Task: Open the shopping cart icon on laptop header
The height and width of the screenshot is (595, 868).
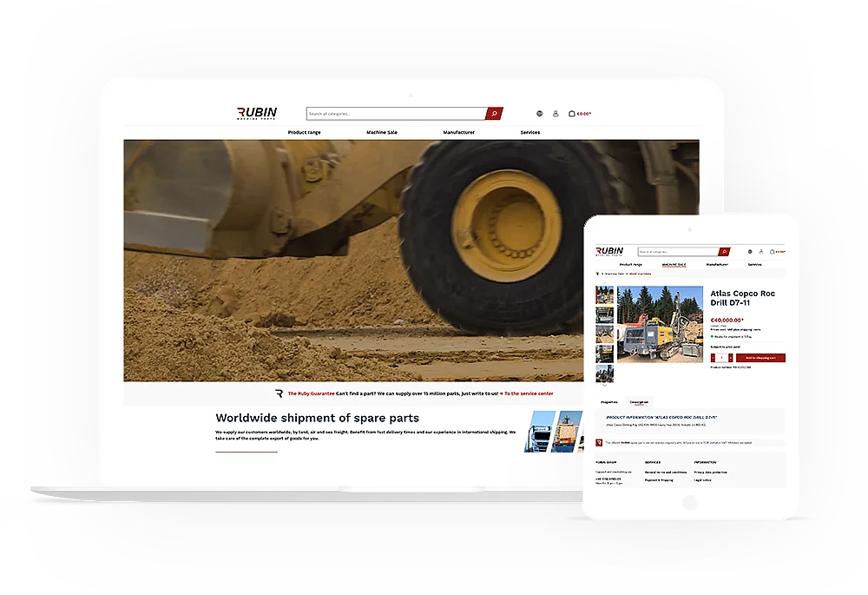Action: click(x=572, y=114)
